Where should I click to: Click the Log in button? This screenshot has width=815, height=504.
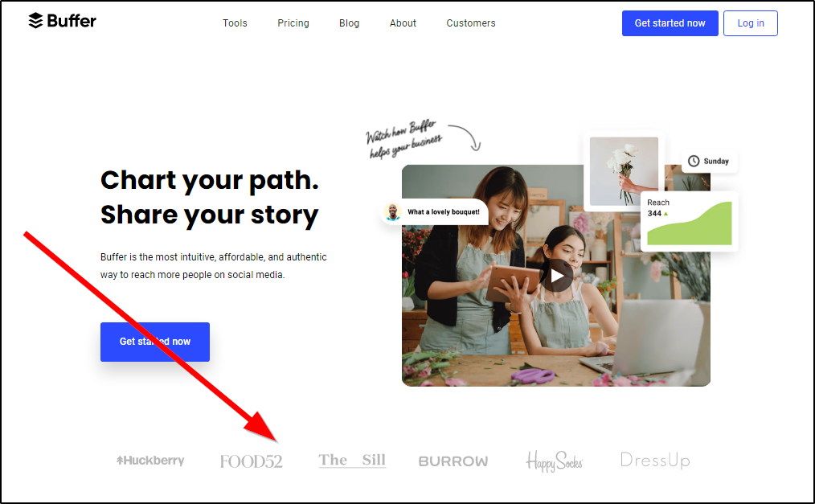[x=751, y=23]
